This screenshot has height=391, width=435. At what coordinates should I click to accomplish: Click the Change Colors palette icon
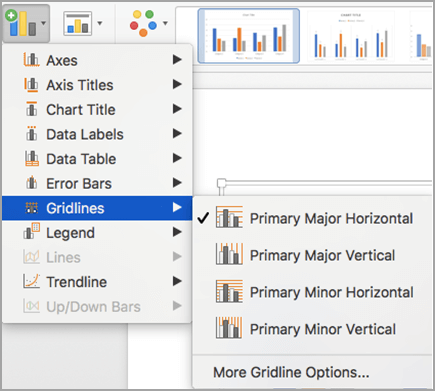point(143,23)
